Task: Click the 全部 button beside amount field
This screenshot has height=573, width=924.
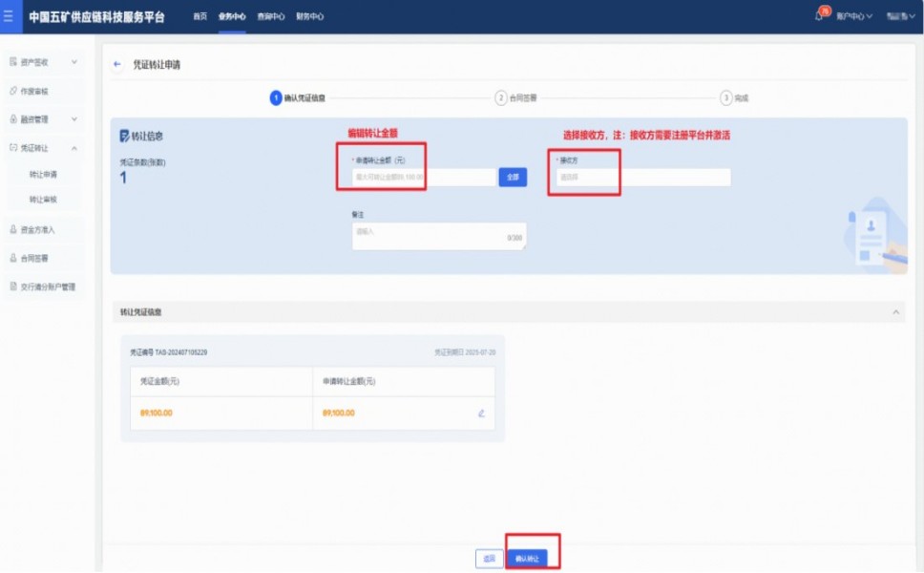Action: pos(513,178)
